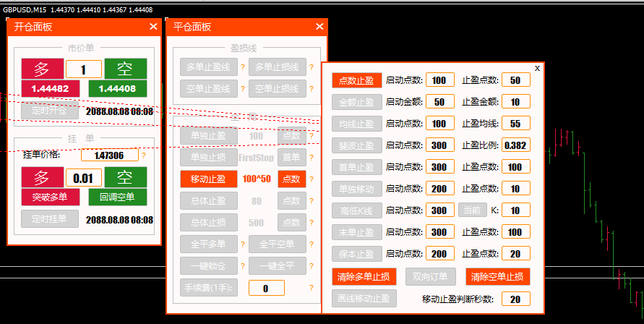Change the 首单 option for 单独止损
This screenshot has width=644, height=324.
292,157
